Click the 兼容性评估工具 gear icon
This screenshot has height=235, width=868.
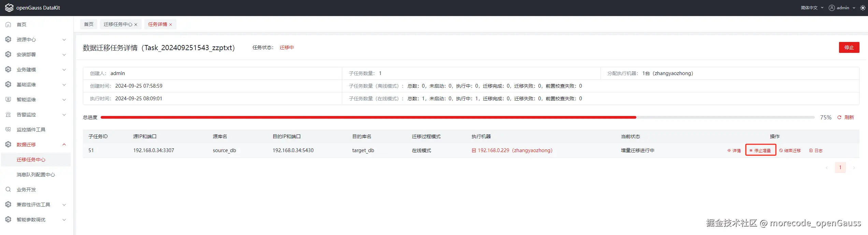(x=8, y=205)
